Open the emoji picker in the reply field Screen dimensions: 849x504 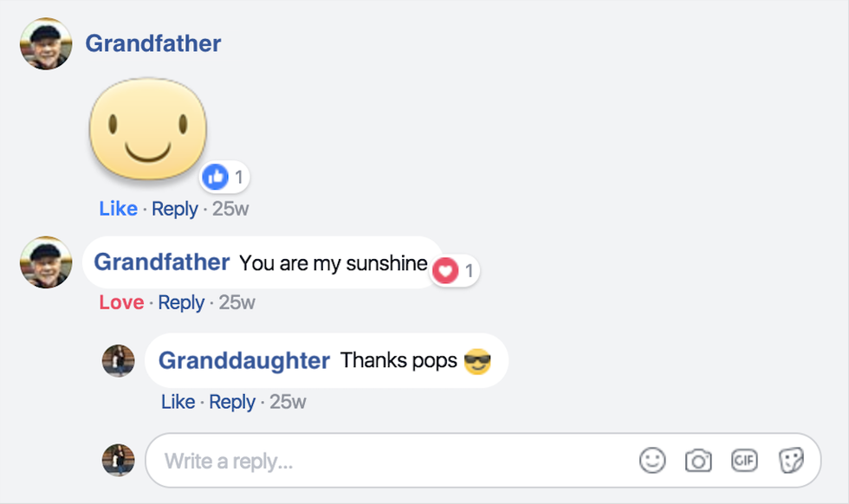(652, 460)
